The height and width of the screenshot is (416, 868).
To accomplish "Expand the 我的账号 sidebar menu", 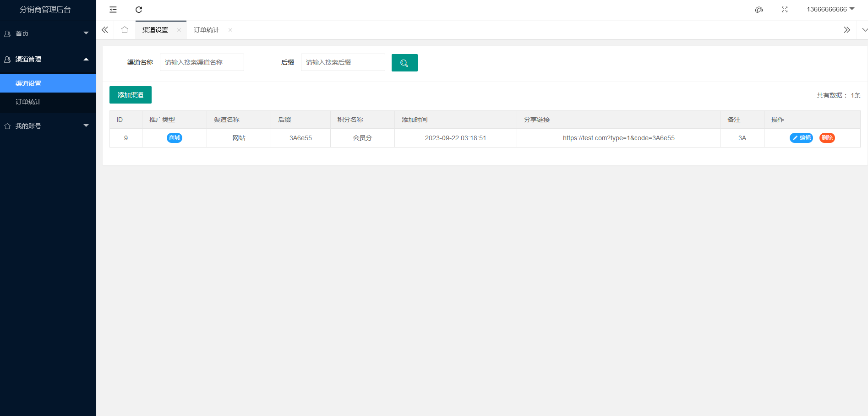I will tap(48, 126).
